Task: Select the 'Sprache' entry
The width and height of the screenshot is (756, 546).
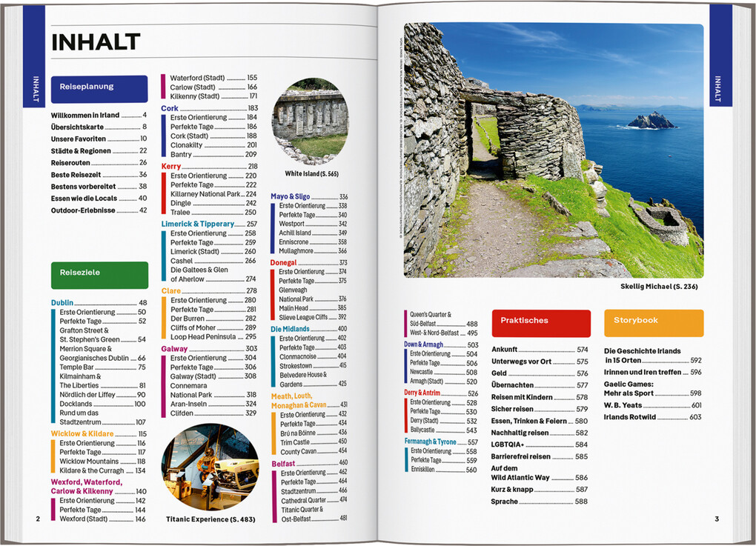Action: (540, 502)
